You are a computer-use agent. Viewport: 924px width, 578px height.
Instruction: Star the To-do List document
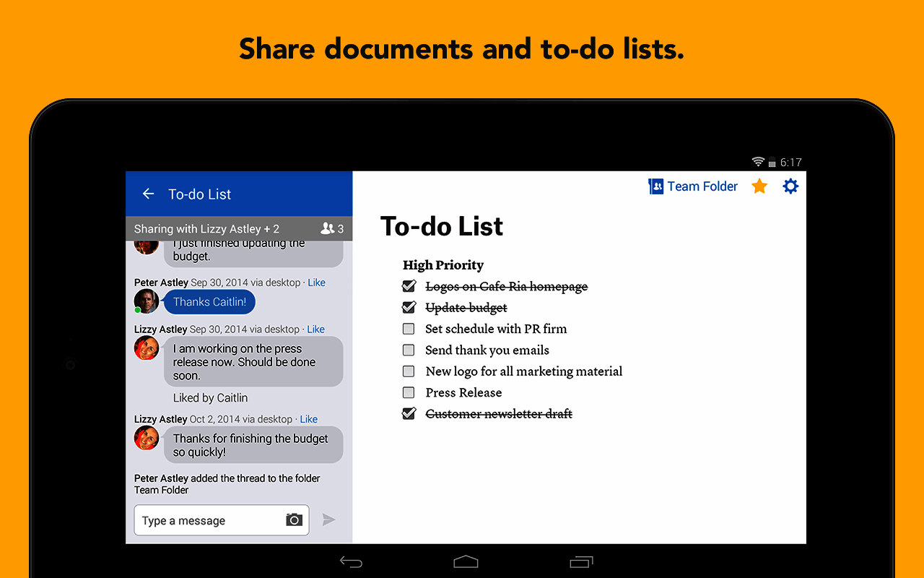tap(759, 186)
